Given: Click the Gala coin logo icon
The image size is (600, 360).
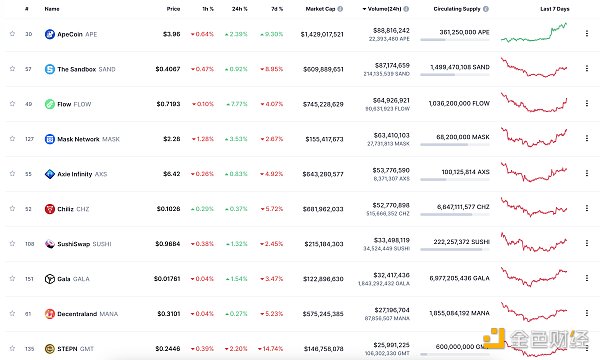Looking at the screenshot, I should (50, 279).
